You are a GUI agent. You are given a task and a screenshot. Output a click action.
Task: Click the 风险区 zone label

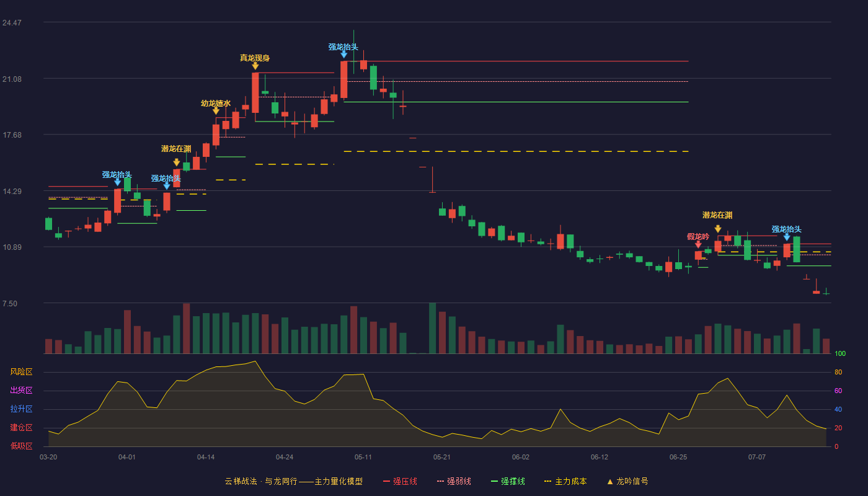pos(21,372)
